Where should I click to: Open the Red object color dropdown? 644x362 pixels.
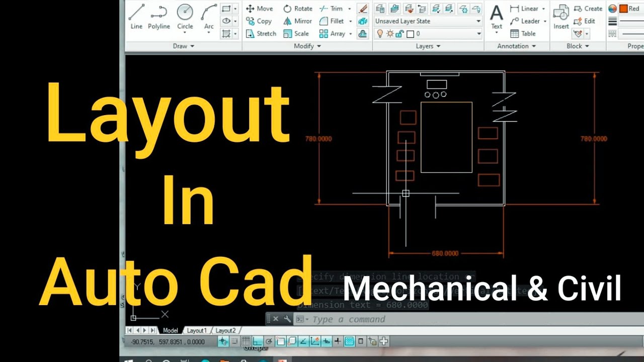pyautogui.click(x=631, y=9)
